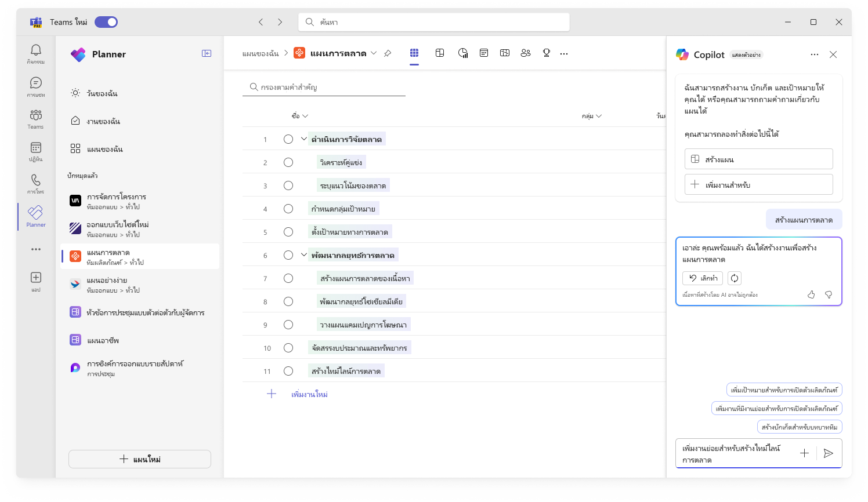Send the Copilot message
Image resolution: width=868 pixels, height=502 pixels.
point(829,453)
